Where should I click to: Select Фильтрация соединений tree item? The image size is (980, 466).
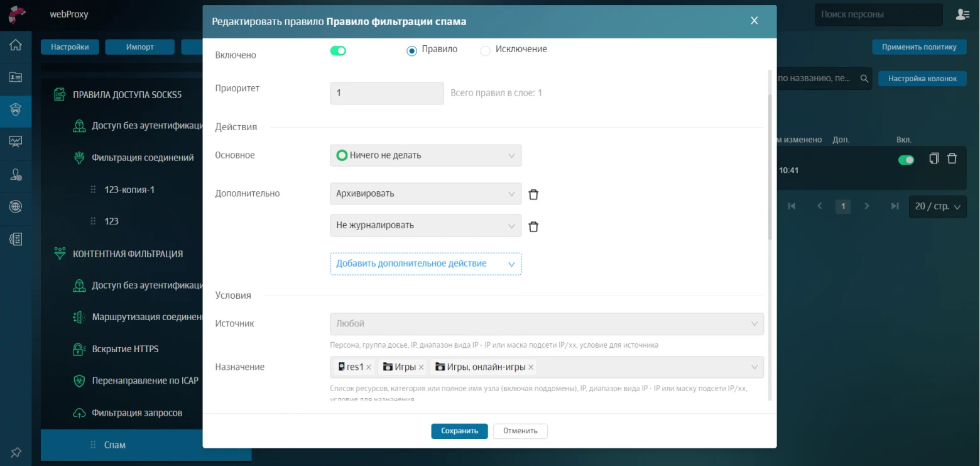pyautogui.click(x=143, y=158)
